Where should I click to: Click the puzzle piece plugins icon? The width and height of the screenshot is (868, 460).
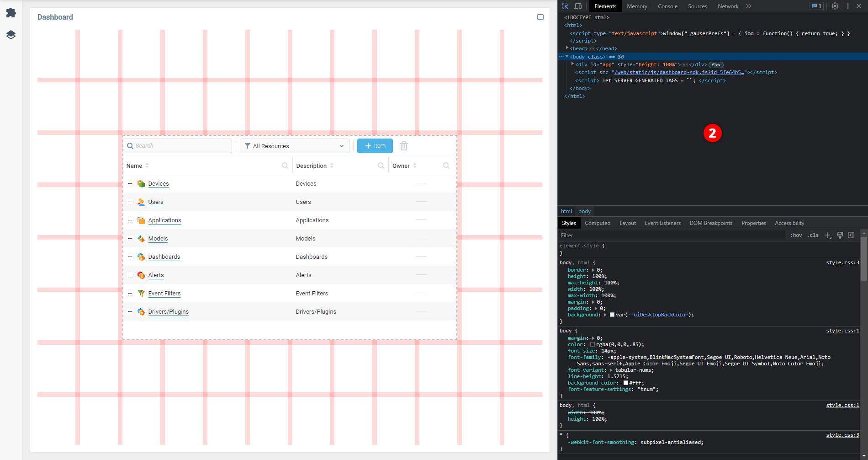11,13
